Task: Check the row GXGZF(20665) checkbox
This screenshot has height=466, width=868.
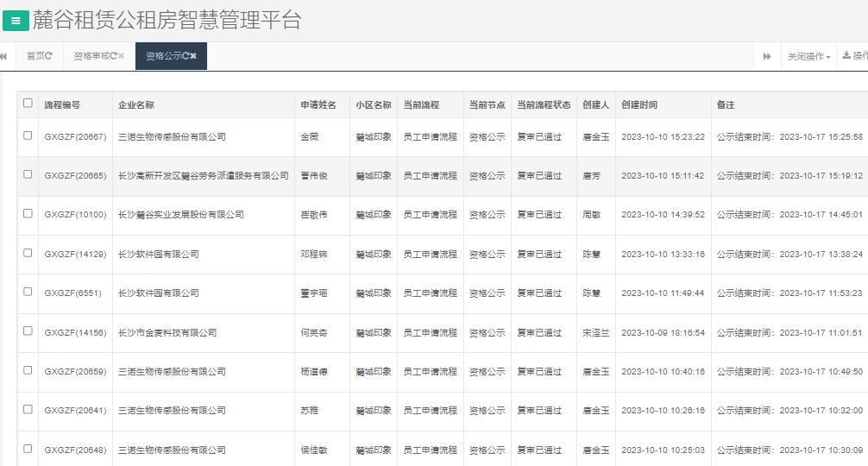Action: point(28,174)
